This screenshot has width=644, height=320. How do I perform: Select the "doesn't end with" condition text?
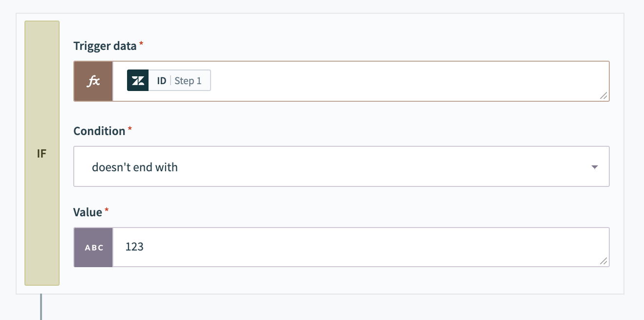pos(135,167)
